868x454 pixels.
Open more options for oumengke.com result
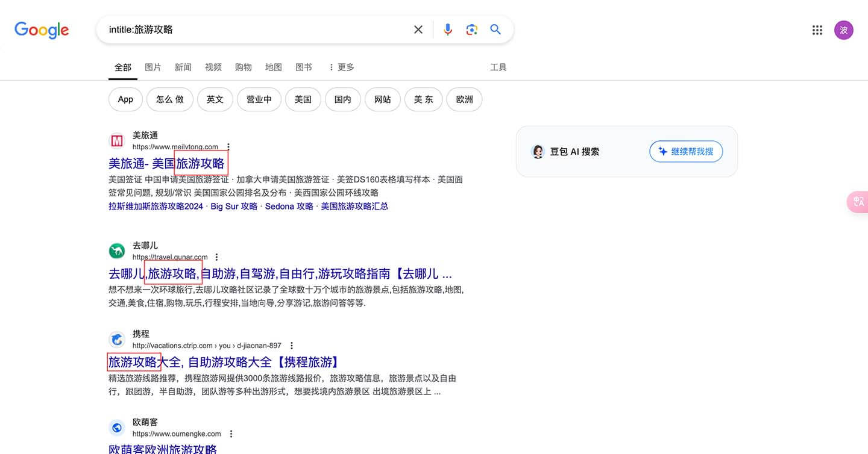[231, 434]
